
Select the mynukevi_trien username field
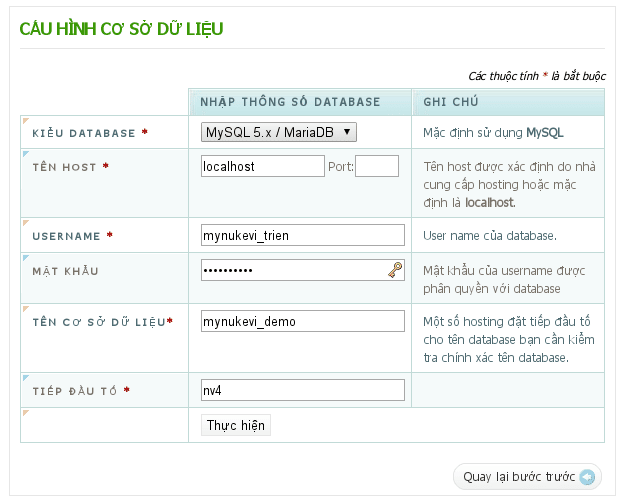(302, 235)
